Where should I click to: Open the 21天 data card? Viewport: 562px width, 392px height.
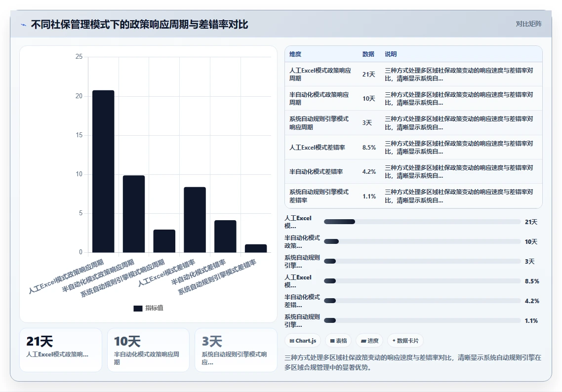pyautogui.click(x=61, y=350)
